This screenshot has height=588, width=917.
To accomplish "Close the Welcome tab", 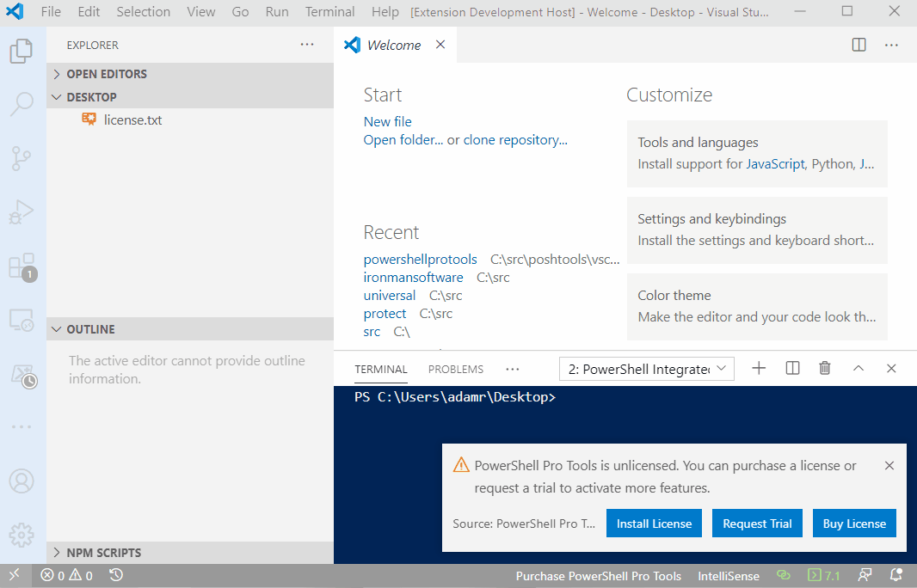I will coord(440,45).
